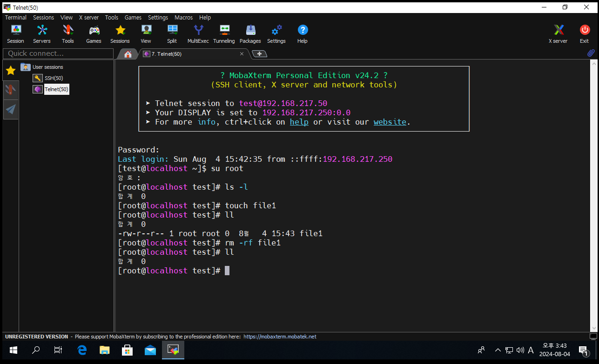Select the Tools knife sidebar tab

click(x=11, y=90)
